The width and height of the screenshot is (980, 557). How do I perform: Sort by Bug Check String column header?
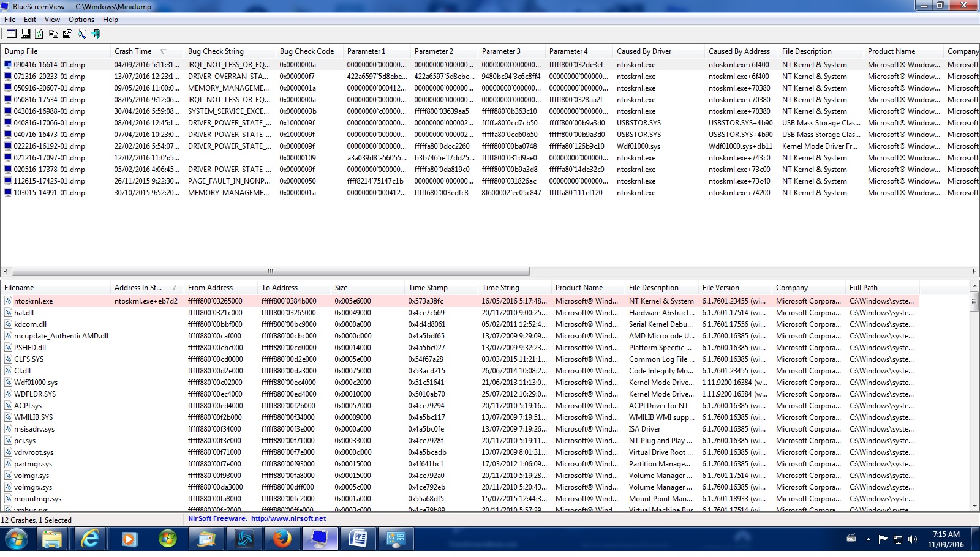[230, 51]
